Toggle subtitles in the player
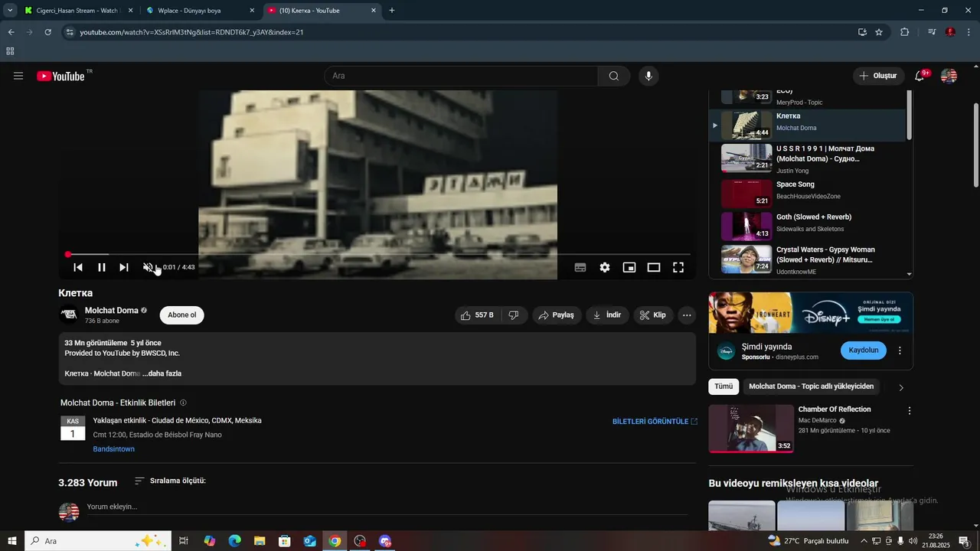The width and height of the screenshot is (980, 551). [x=580, y=267]
